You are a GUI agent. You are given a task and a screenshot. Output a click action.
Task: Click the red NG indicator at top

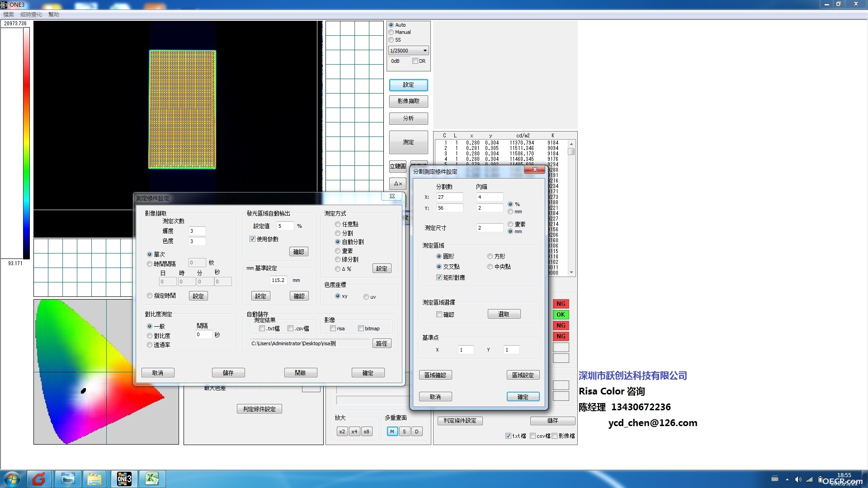click(x=561, y=304)
